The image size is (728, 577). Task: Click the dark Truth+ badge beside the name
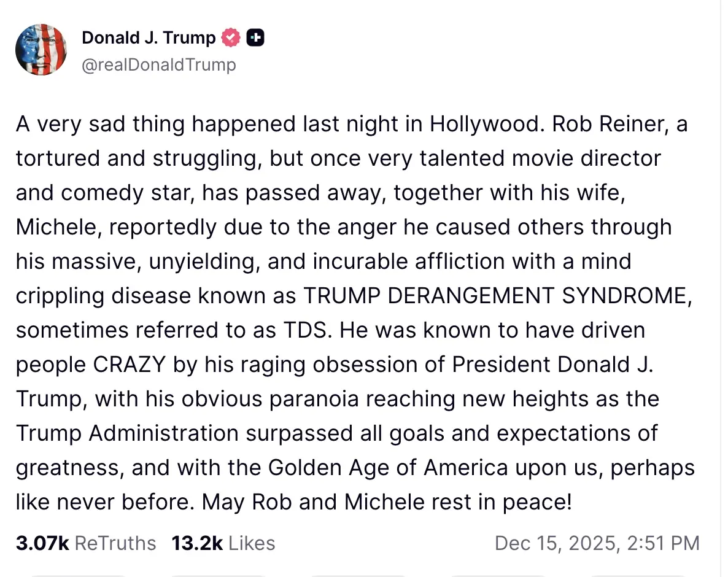(256, 37)
